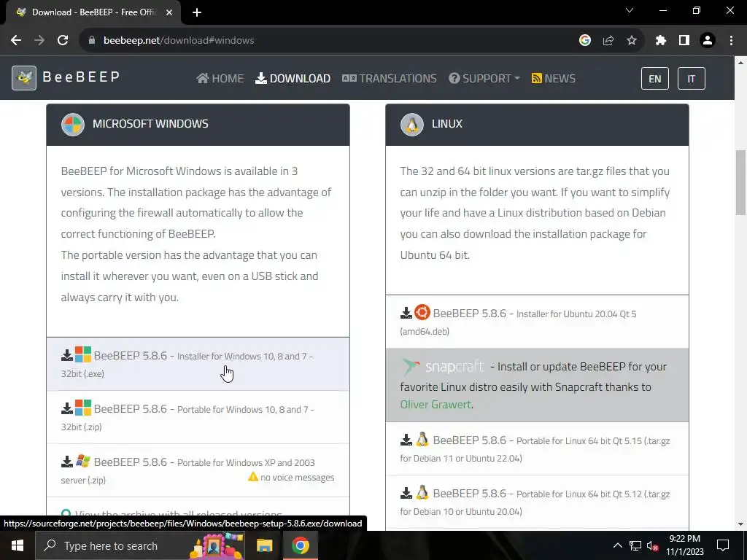747x560 pixels.
Task: Click the scrollbar up arrow
Action: tap(741, 63)
